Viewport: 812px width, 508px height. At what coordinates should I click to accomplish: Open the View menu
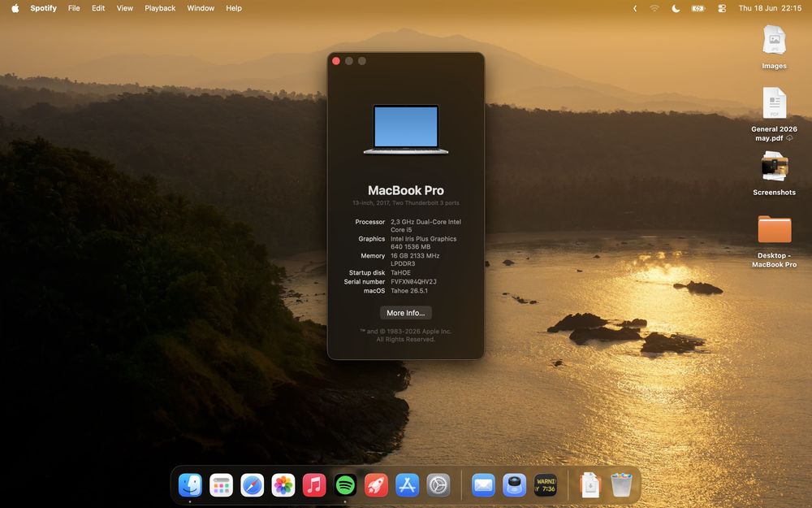coord(125,8)
